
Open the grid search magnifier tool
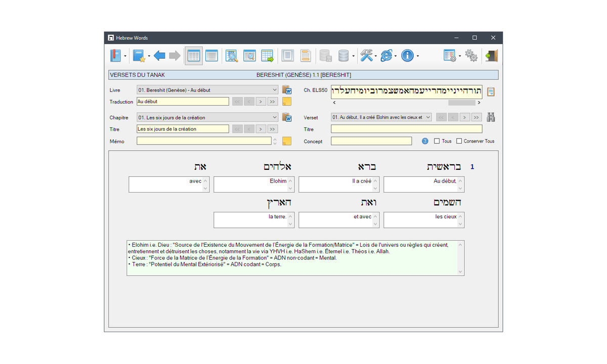point(232,56)
